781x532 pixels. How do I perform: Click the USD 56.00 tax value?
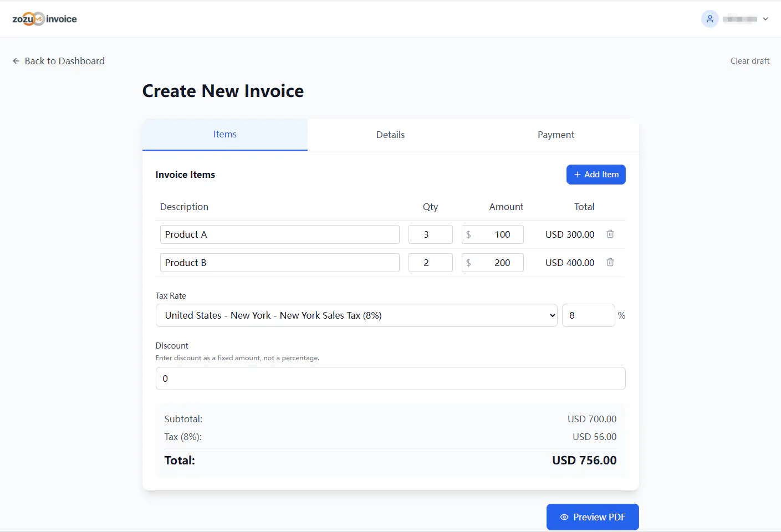pyautogui.click(x=594, y=437)
